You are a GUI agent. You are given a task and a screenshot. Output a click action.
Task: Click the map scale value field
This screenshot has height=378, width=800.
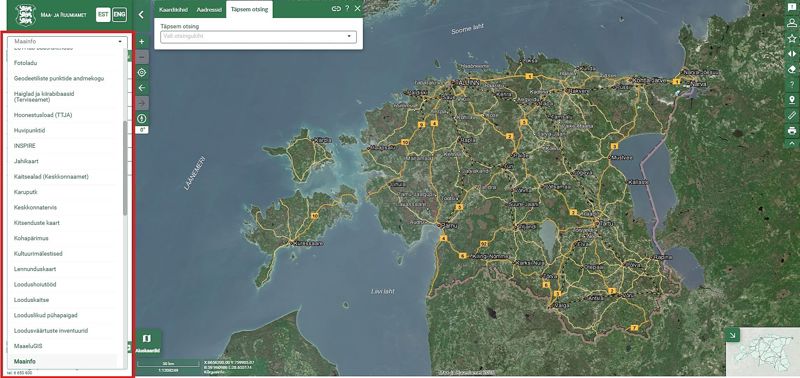(168, 371)
